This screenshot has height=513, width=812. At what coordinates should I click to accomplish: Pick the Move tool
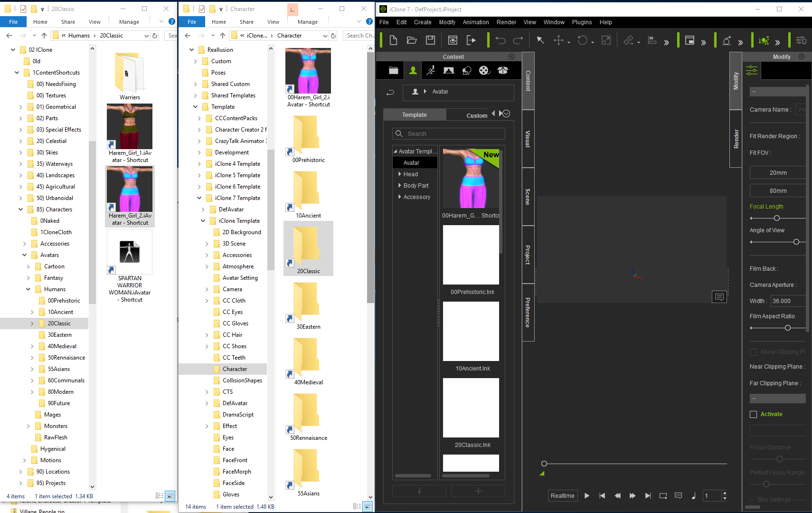tap(559, 40)
